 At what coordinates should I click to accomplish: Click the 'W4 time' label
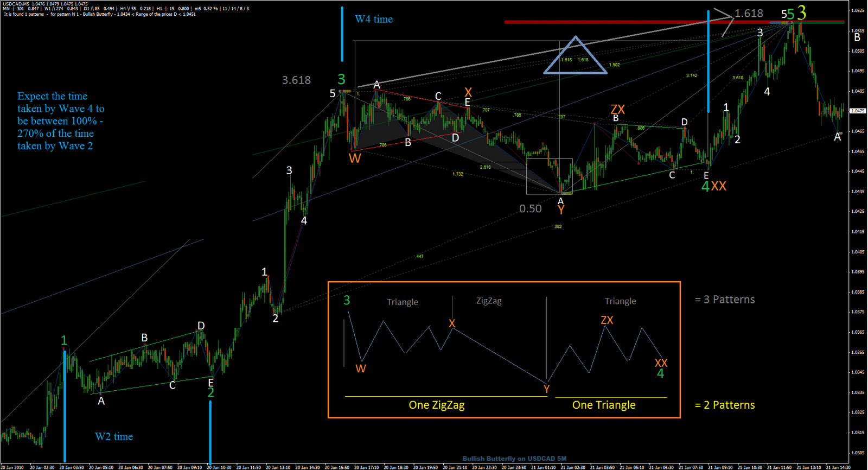click(x=374, y=19)
